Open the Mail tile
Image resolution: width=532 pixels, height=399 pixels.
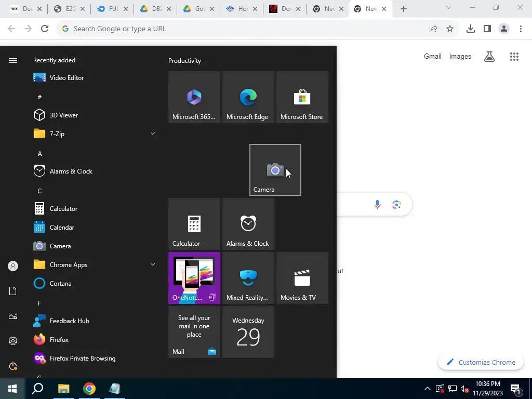point(194,332)
